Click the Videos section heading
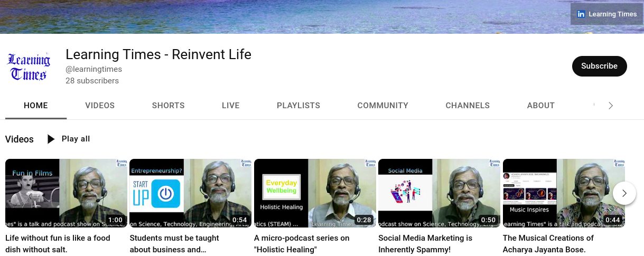Viewport: 644px width, 256px height. 20,139
